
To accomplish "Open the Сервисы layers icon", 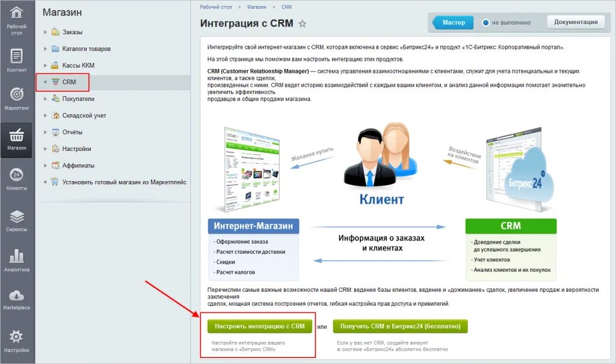I will click(x=16, y=217).
